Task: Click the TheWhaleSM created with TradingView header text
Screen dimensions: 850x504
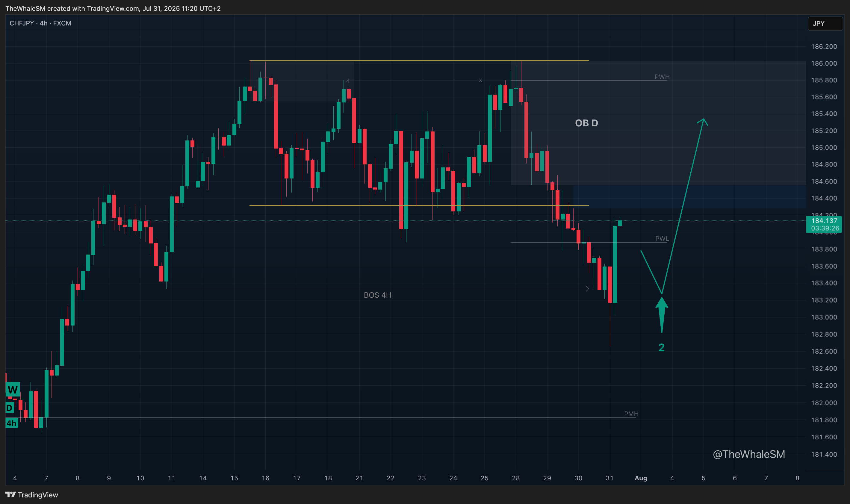Action: (x=113, y=8)
